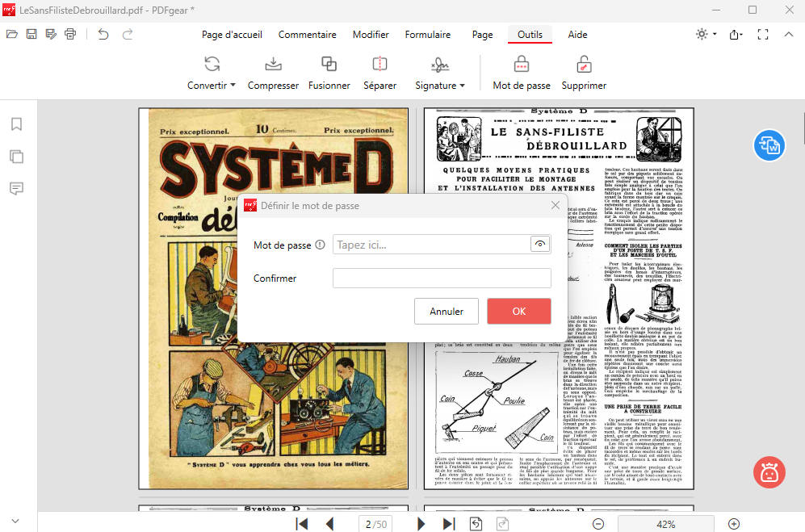
Task: Click Supprimer password tool
Action: [x=584, y=73]
